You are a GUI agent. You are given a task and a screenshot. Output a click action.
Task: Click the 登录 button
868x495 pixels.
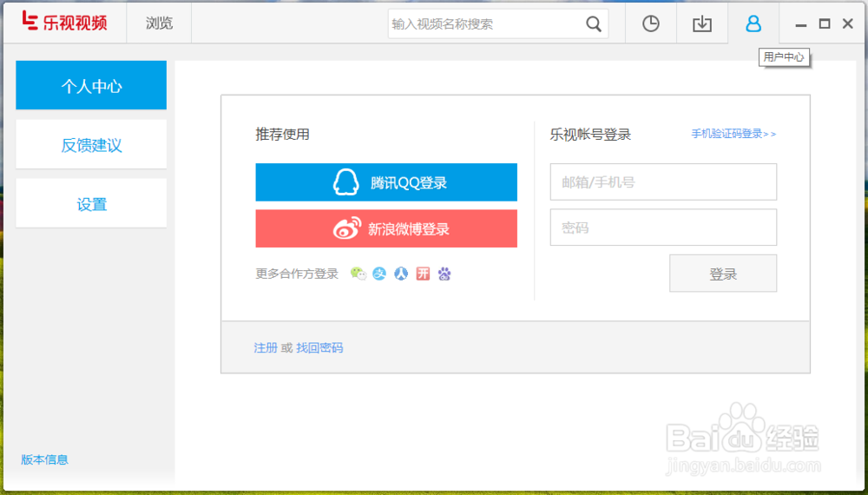(x=723, y=274)
